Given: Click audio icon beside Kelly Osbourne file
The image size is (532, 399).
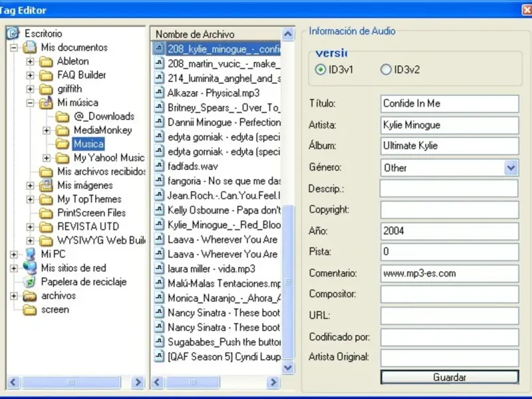Looking at the screenshot, I should click(x=159, y=210).
